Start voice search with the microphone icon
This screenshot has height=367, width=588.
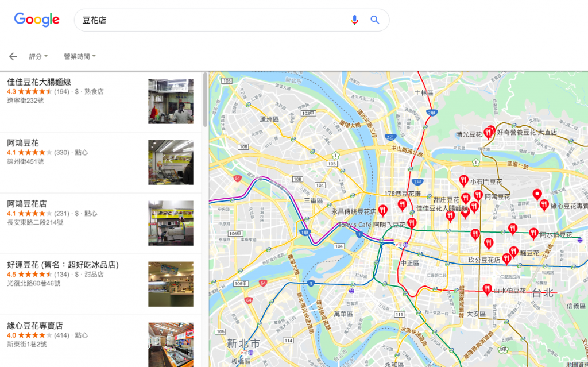(x=354, y=20)
